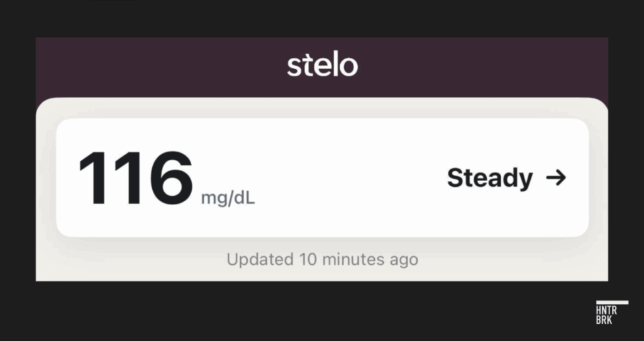The width and height of the screenshot is (644, 341).
Task: Click the HNTR text in watermark
Action: [x=606, y=310]
